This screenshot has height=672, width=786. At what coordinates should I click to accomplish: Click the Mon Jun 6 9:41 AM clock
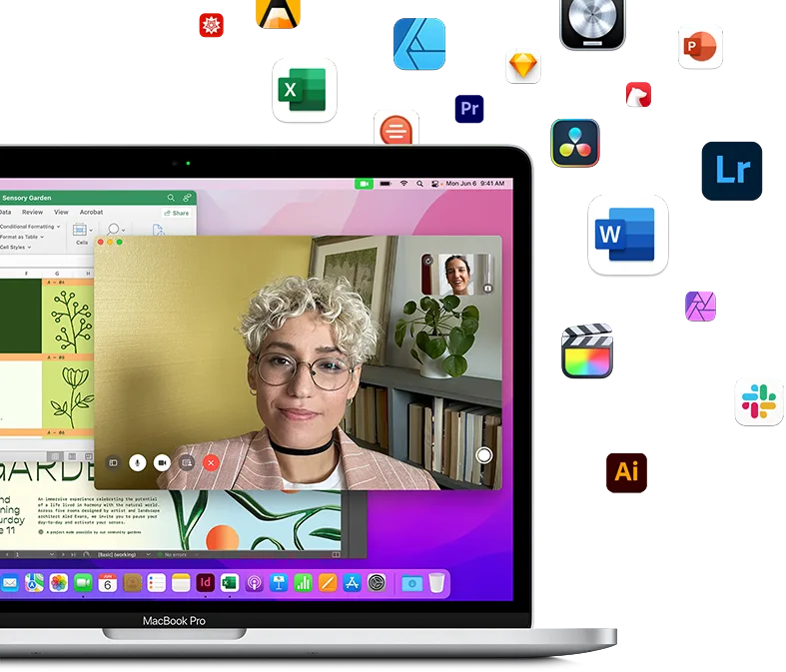(x=475, y=184)
